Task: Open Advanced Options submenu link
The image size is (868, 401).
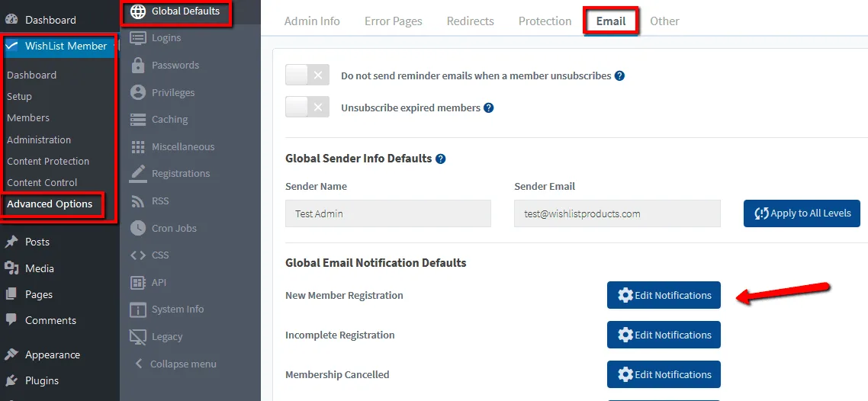Action: pos(50,204)
